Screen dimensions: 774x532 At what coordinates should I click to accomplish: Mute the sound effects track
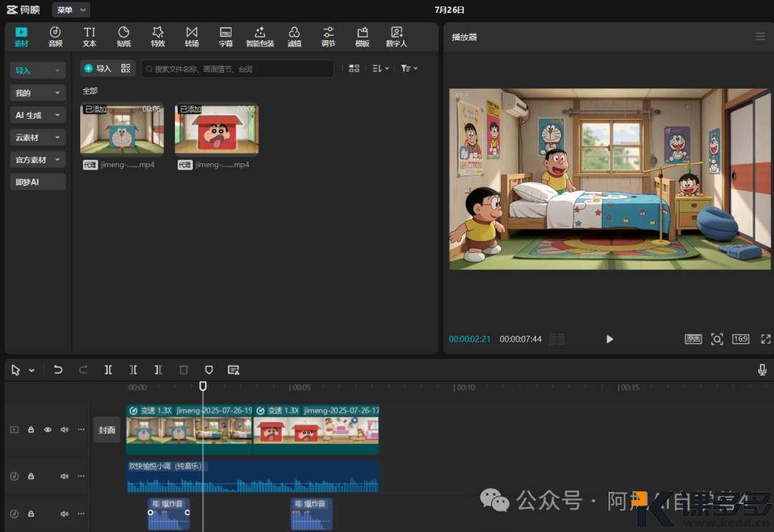[64, 514]
